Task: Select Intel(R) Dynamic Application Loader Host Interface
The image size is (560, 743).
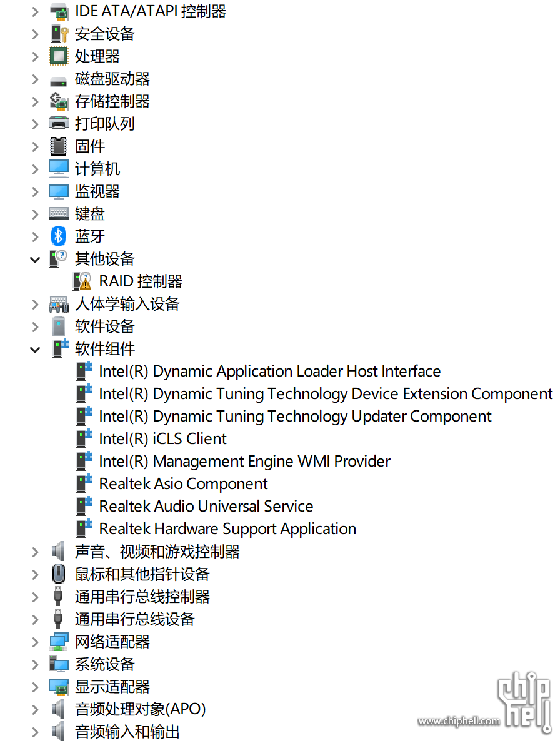Action: (270, 371)
